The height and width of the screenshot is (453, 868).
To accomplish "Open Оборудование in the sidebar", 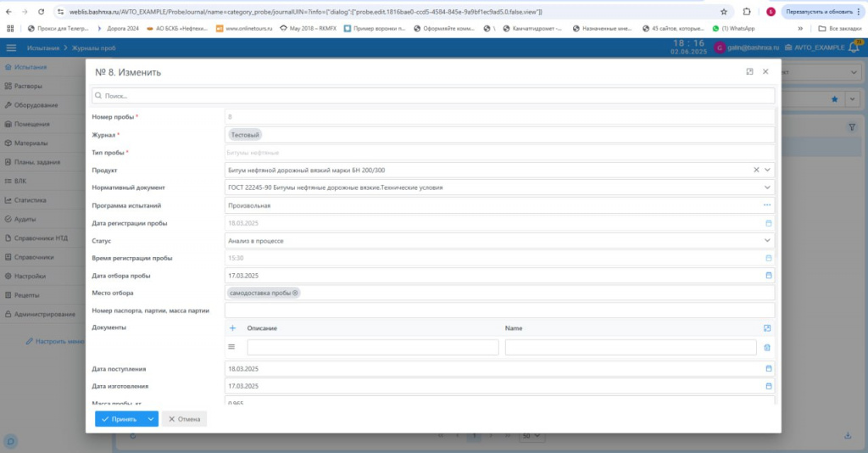I will (36, 105).
